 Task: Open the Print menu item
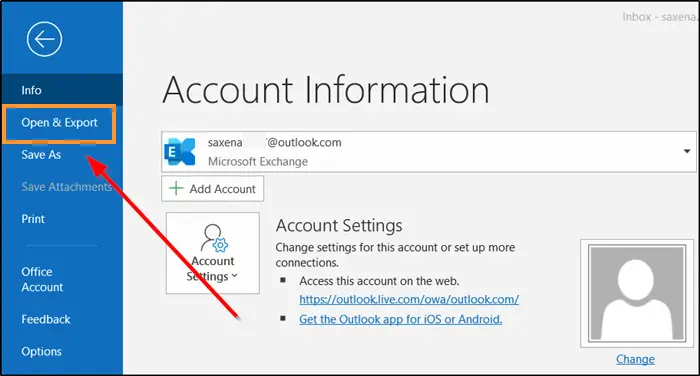tap(33, 219)
